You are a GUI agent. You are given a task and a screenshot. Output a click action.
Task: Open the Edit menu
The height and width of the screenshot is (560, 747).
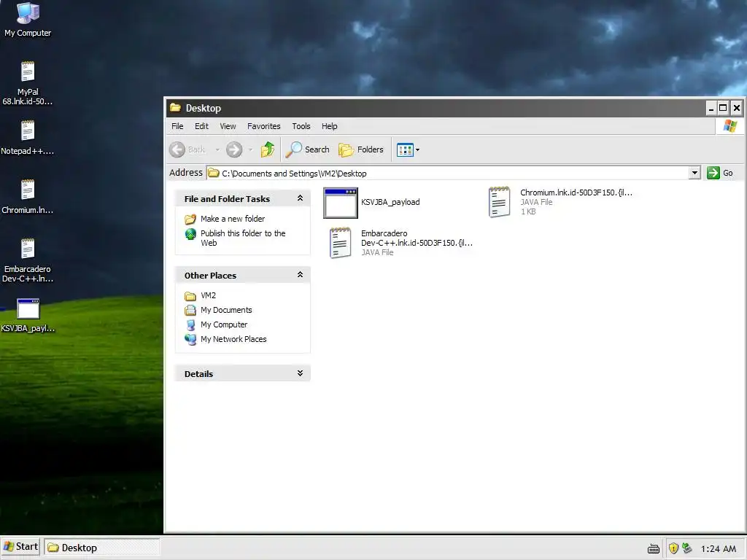201,126
